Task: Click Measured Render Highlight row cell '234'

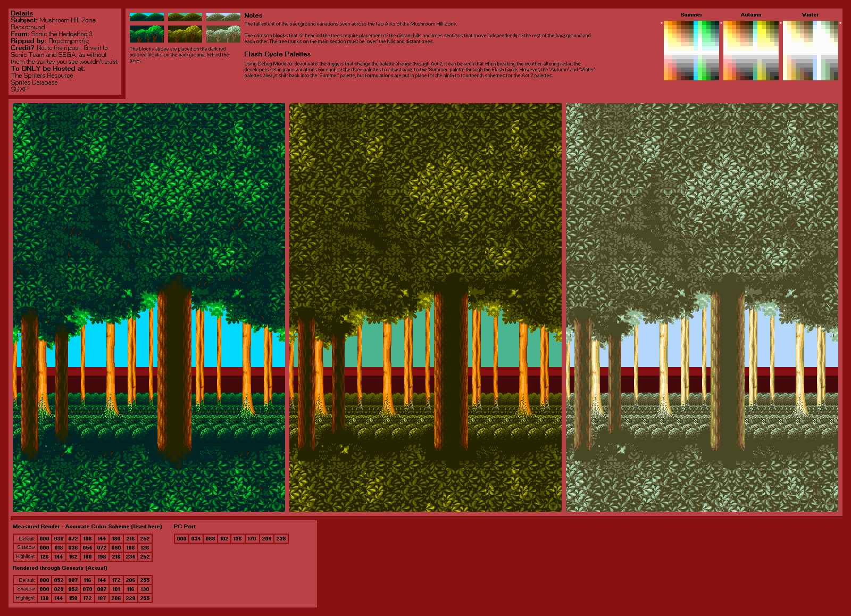Action: 130,557
